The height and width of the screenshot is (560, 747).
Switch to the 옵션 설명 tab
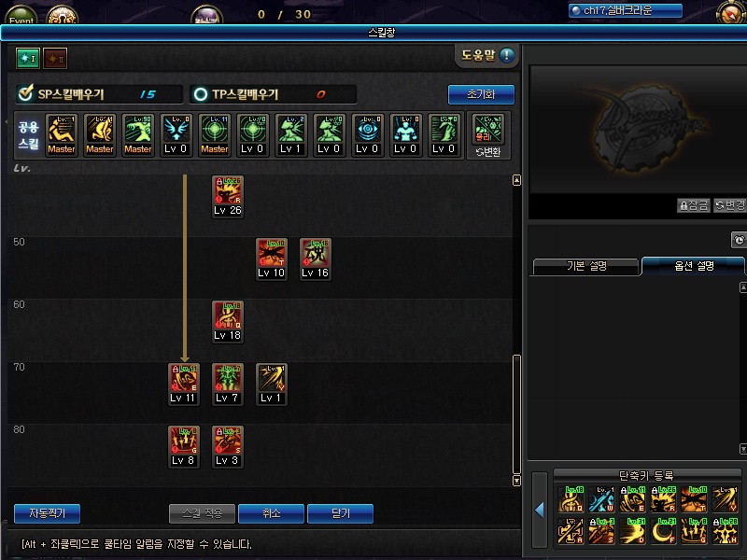(x=694, y=266)
